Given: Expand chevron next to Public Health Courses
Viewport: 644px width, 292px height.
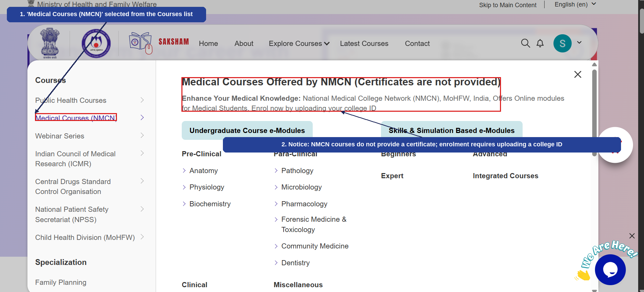Looking at the screenshot, I should click(x=142, y=100).
